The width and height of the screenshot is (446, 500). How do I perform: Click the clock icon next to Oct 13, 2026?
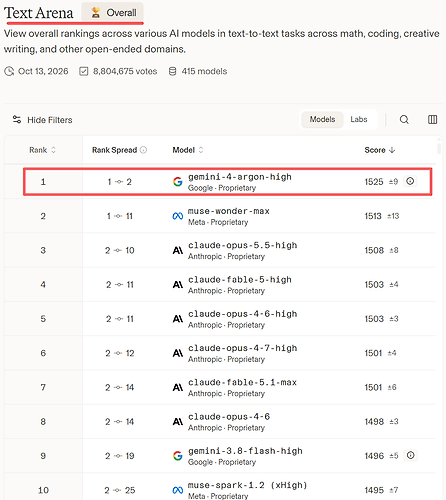[x=9, y=71]
